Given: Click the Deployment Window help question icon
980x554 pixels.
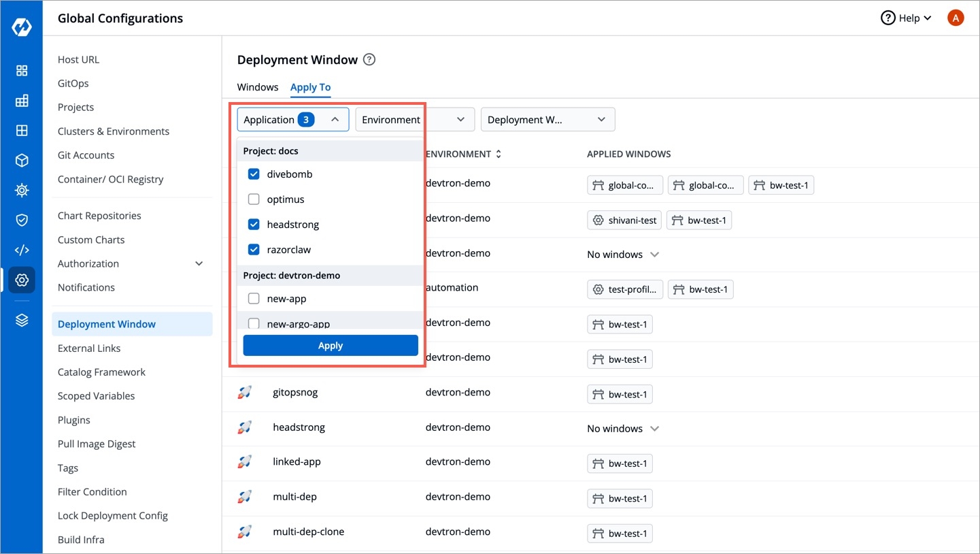Looking at the screenshot, I should [x=369, y=60].
